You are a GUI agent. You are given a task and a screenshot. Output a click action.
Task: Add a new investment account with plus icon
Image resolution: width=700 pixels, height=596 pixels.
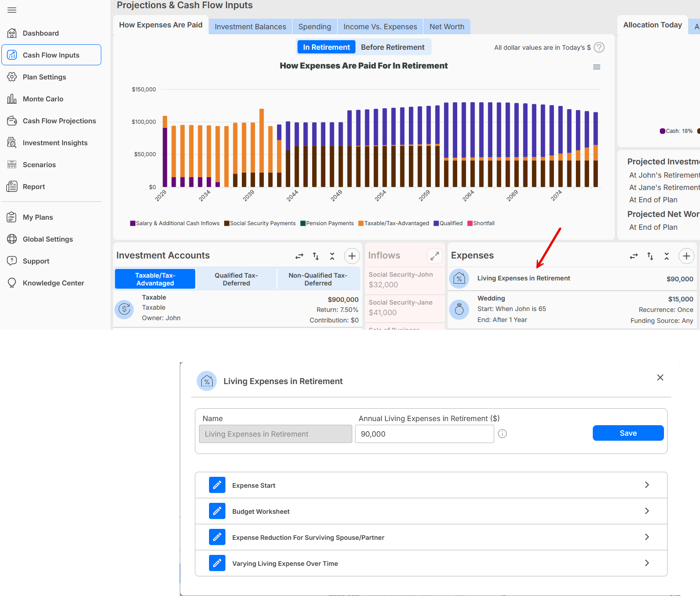pos(352,256)
